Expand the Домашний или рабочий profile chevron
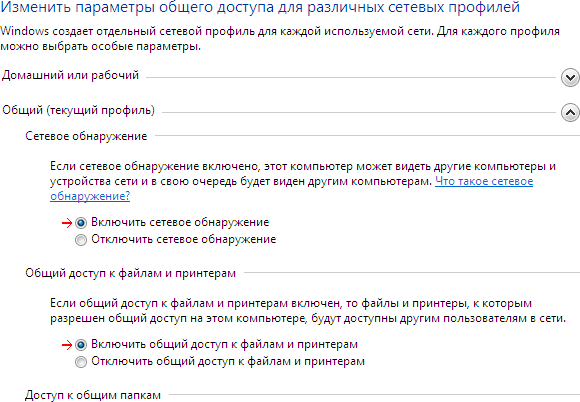Image resolution: width=580 pixels, height=402 pixels. (x=570, y=78)
